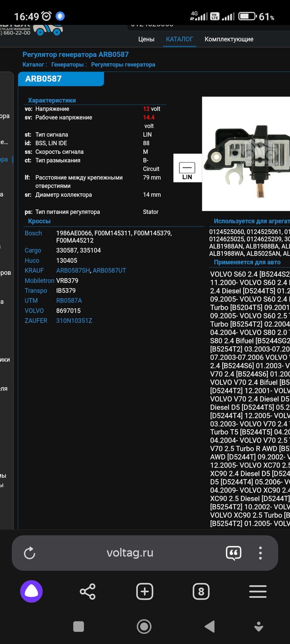
Task: Open the regulator product photo
Action: coord(246,154)
